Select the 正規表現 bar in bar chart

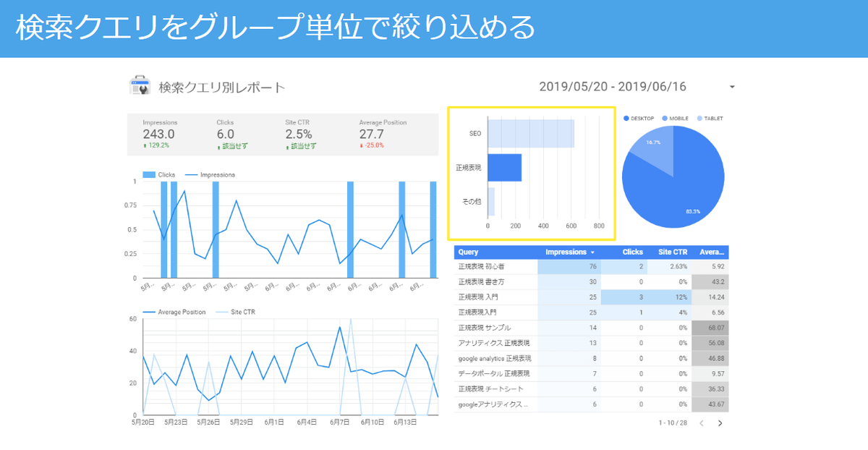coord(505,168)
